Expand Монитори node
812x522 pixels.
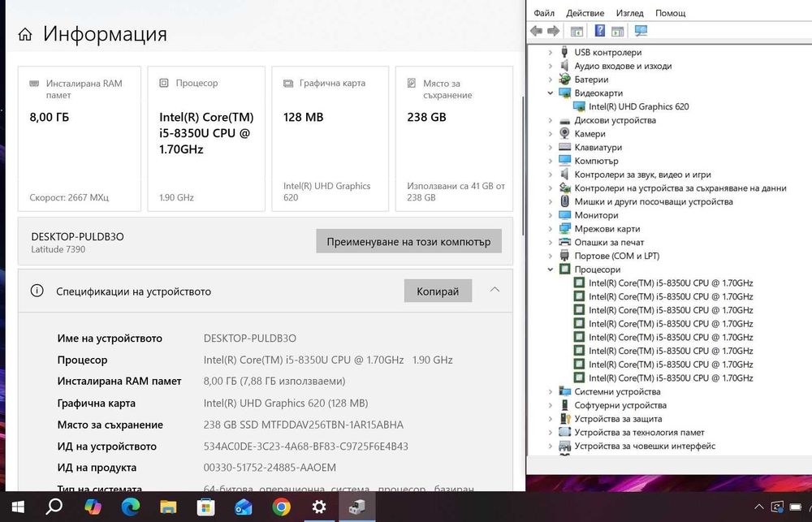click(550, 215)
